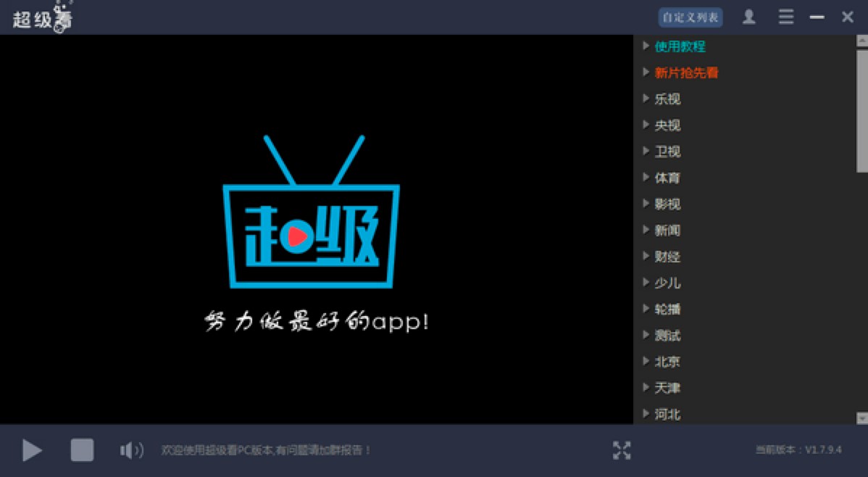Click the channel list scrollbar thumb

pyautogui.click(x=862, y=111)
